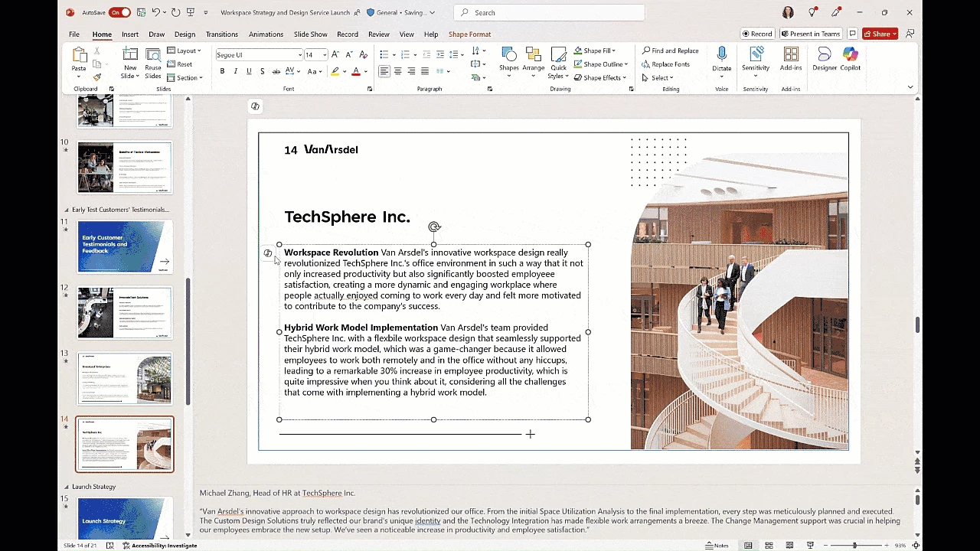This screenshot has width=980, height=551.
Task: Expand the Section dropdown
Action: (185, 77)
